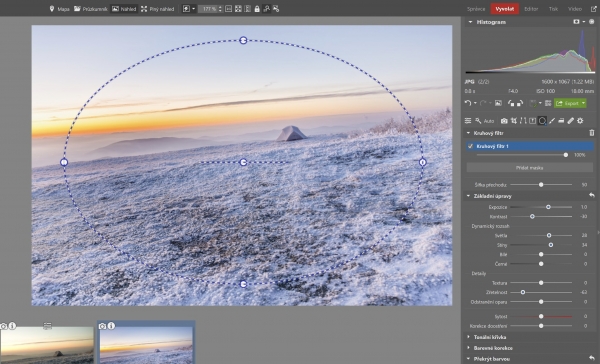Collapse the Histogram panel

(470, 22)
